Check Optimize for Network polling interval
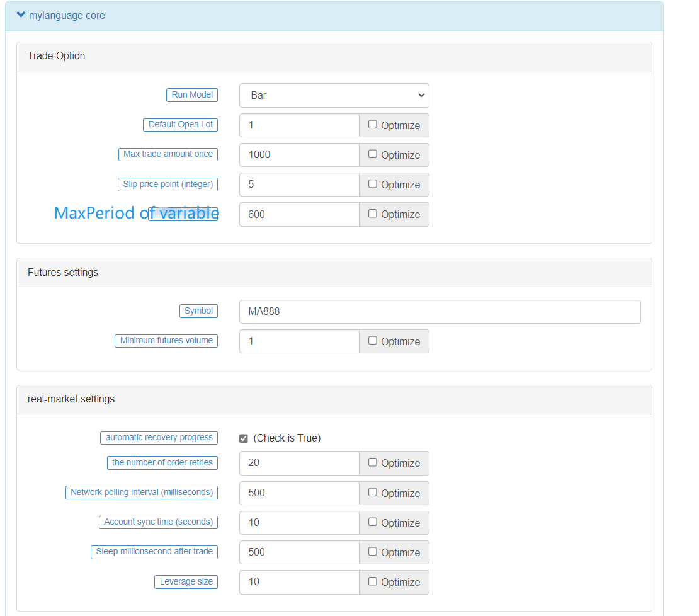 point(372,493)
